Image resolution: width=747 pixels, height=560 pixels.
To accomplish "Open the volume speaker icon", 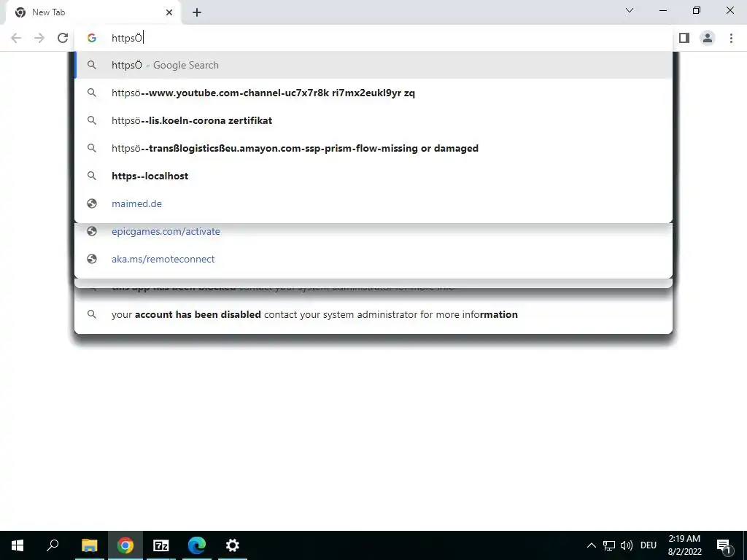I will [x=627, y=545].
